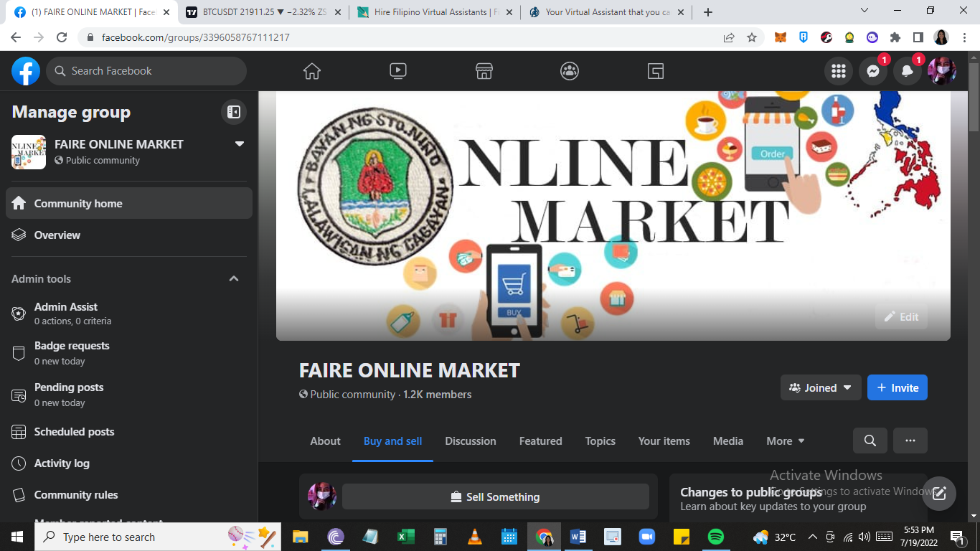Open the Activity log
Viewport: 980px width, 551px height.
(129, 463)
